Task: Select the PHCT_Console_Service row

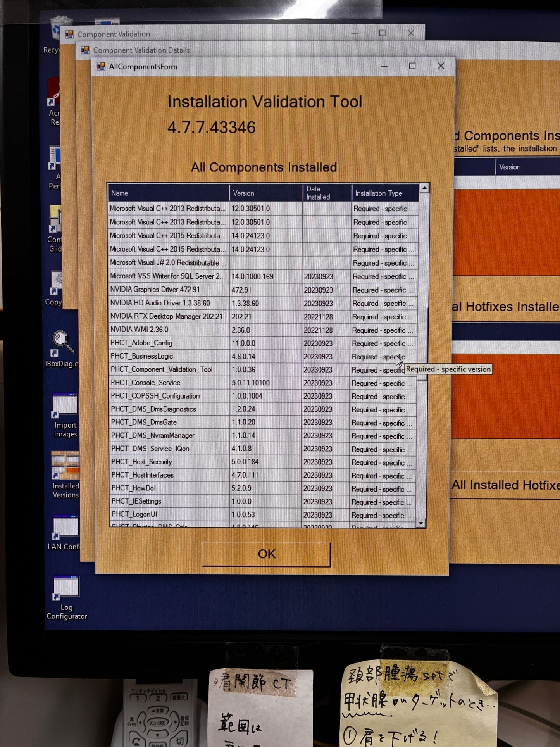Action: pyautogui.click(x=263, y=383)
